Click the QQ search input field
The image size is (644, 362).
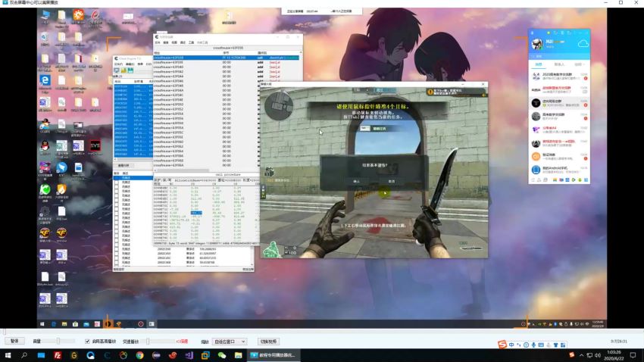coord(559,56)
